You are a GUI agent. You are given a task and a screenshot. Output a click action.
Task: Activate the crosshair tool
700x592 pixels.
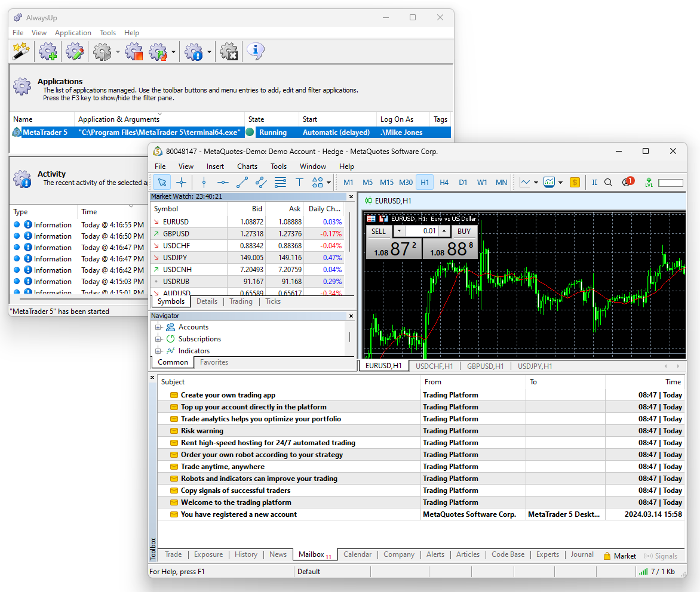pos(181,182)
